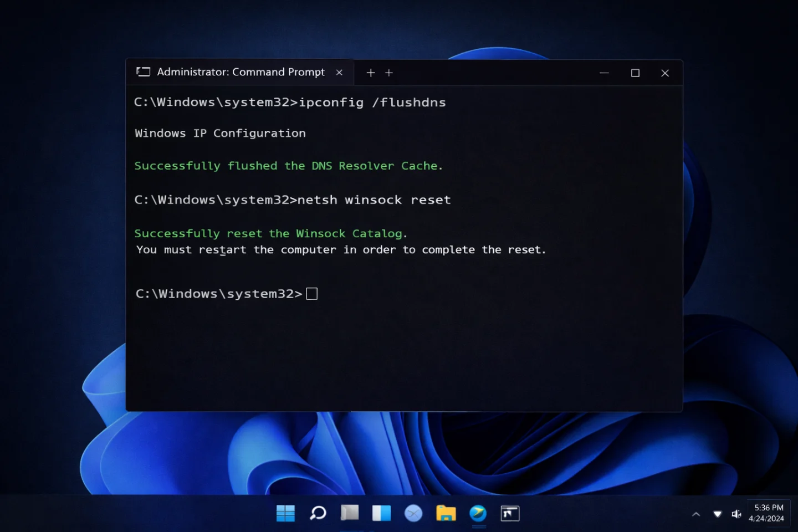Click the command prompt icon in the tab
The image size is (798, 532).
point(144,72)
